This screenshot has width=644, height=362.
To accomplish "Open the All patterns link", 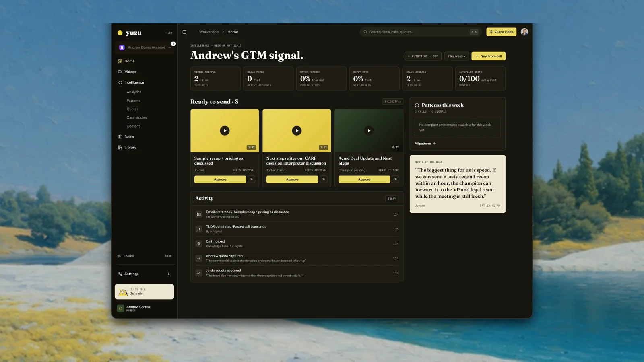I will pos(425,144).
